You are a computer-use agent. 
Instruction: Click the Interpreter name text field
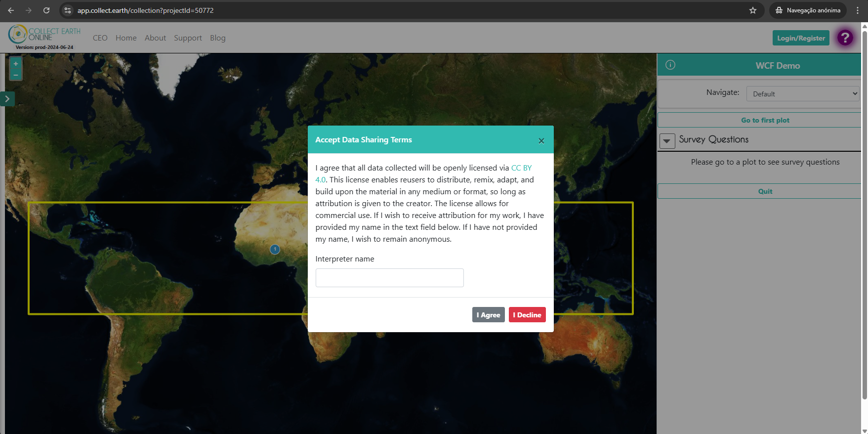coord(390,278)
